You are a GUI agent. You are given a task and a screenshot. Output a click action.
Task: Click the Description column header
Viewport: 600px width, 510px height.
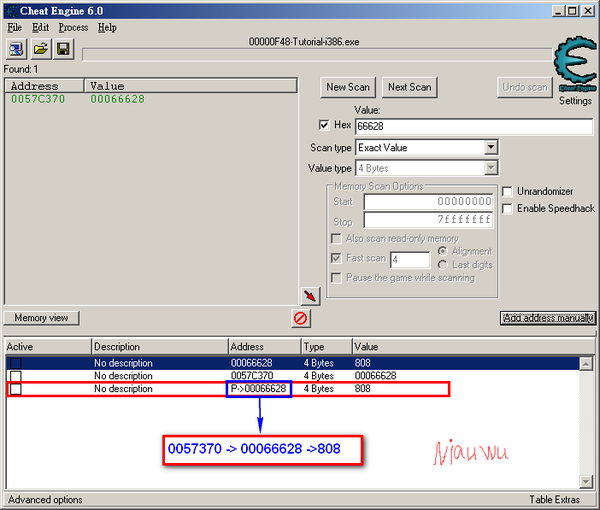coord(160,347)
